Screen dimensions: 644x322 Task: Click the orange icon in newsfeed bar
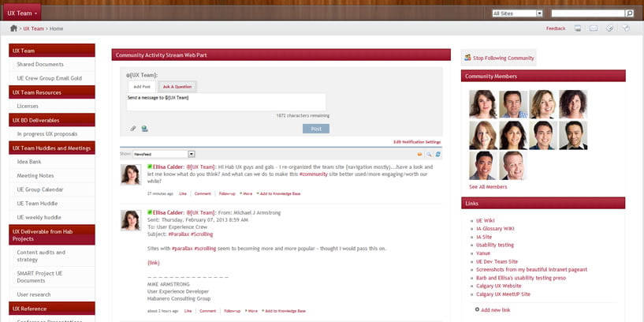point(420,154)
